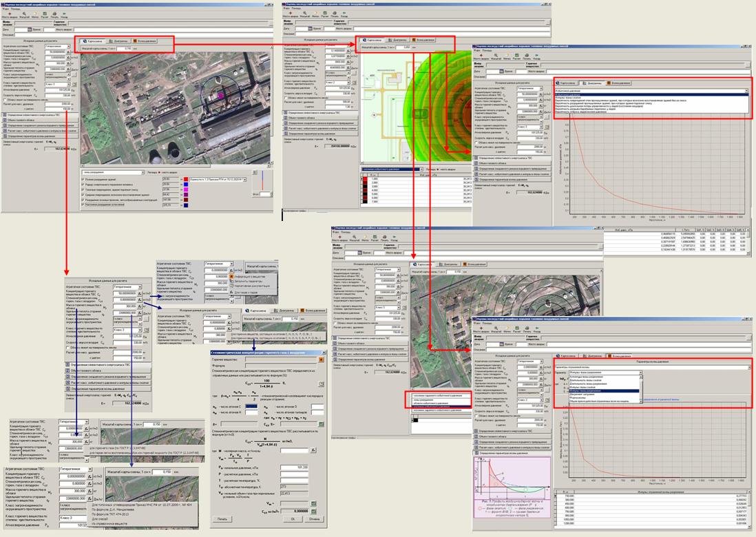Click the Место аварии icon above the destruction-zones map
756x537 pixels.
point(10,14)
